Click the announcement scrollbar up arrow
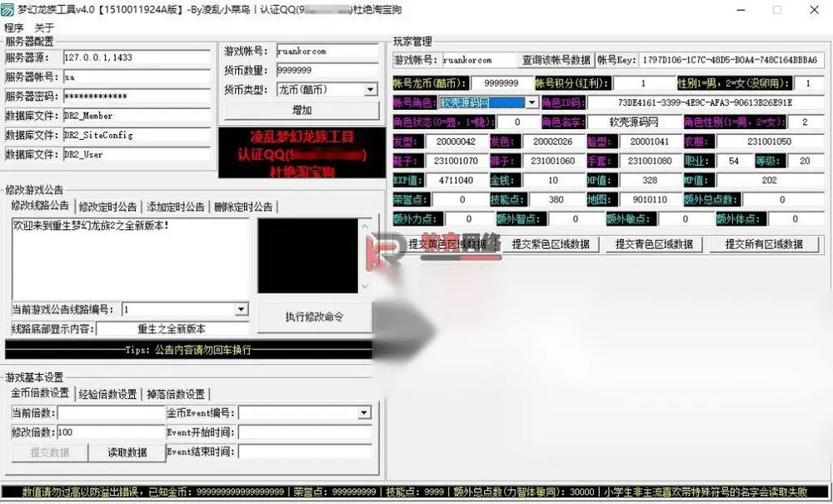 [365, 227]
